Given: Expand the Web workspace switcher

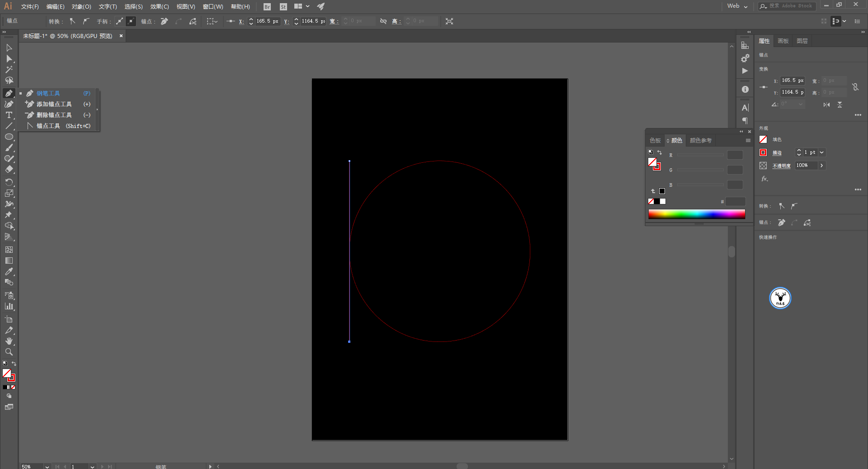Looking at the screenshot, I should 737,6.
